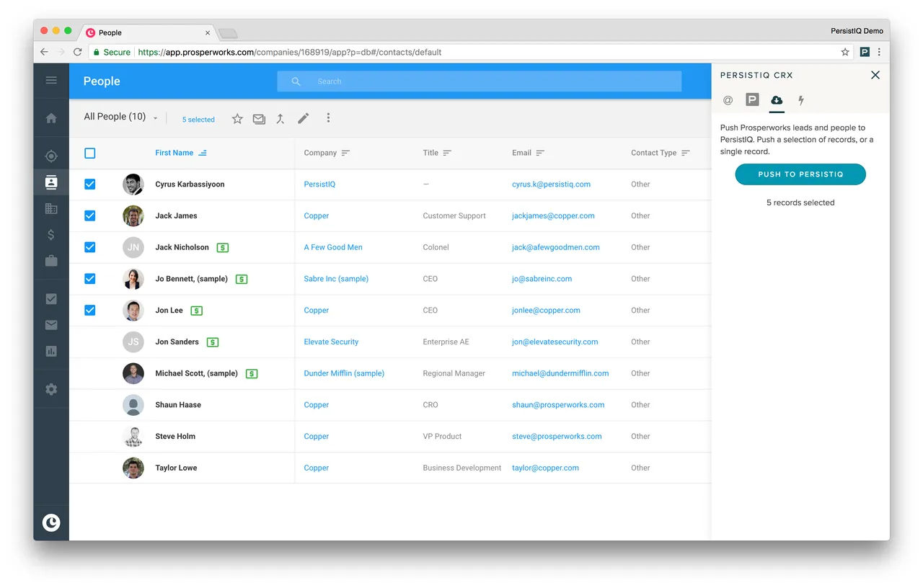The width and height of the screenshot is (923, 588).
Task: Click the star icon in list toolbar
Action: point(237,119)
